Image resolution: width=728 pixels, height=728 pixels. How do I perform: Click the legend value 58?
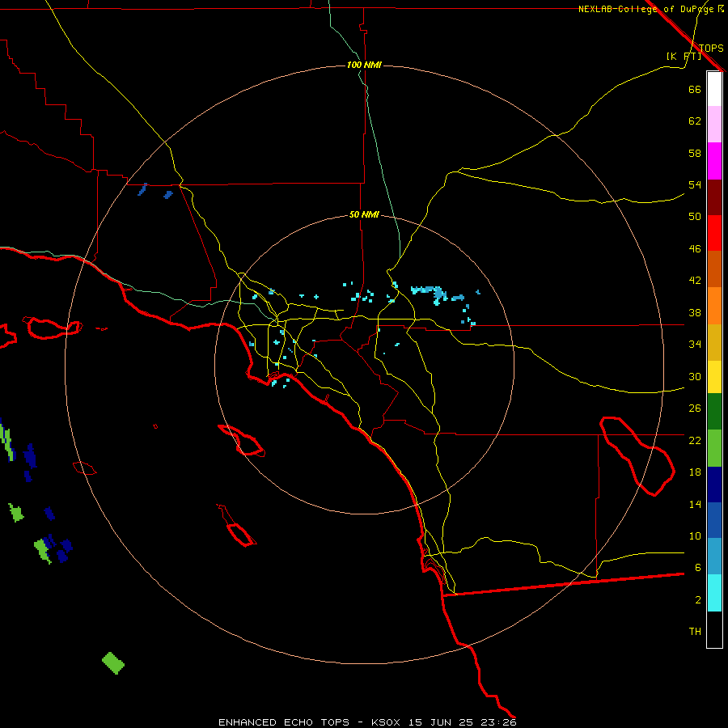(x=695, y=153)
